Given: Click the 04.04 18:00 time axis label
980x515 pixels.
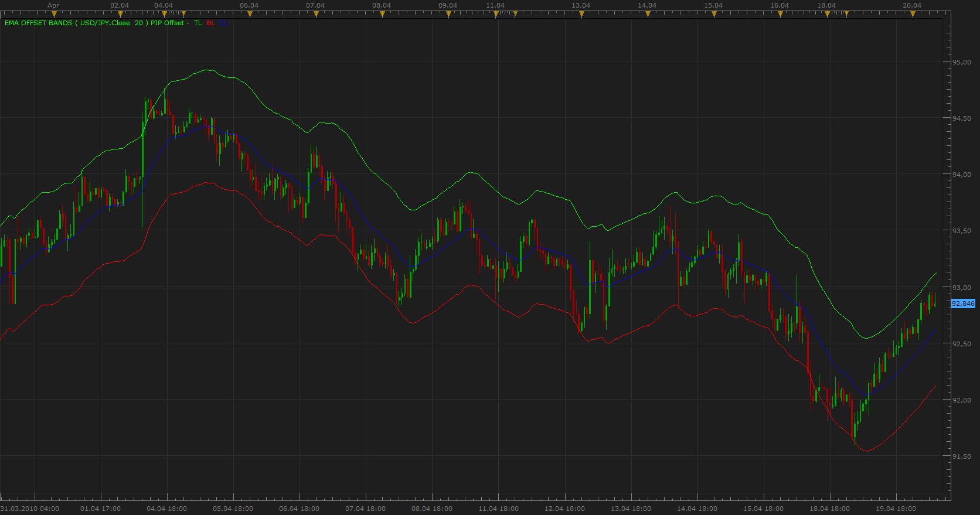Looking at the screenshot, I should (166, 509).
